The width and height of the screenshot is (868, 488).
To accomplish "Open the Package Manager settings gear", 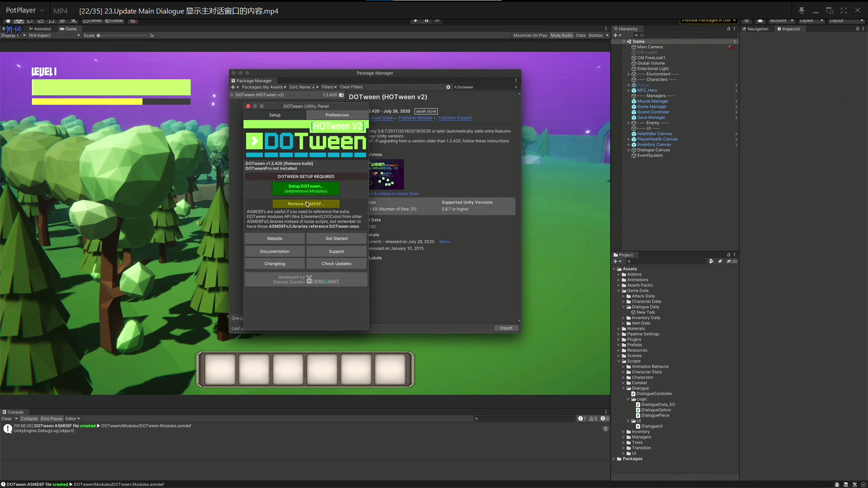I will point(448,87).
